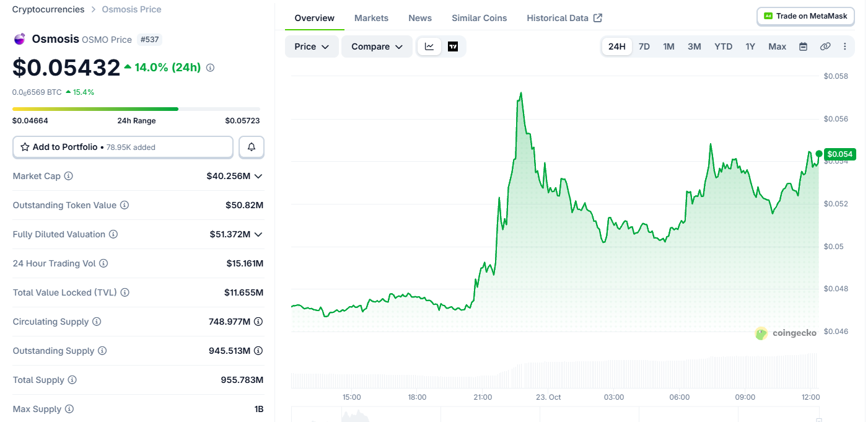Switch to TradingView chart icon
Image resolution: width=868 pixels, height=422 pixels.
[453, 46]
